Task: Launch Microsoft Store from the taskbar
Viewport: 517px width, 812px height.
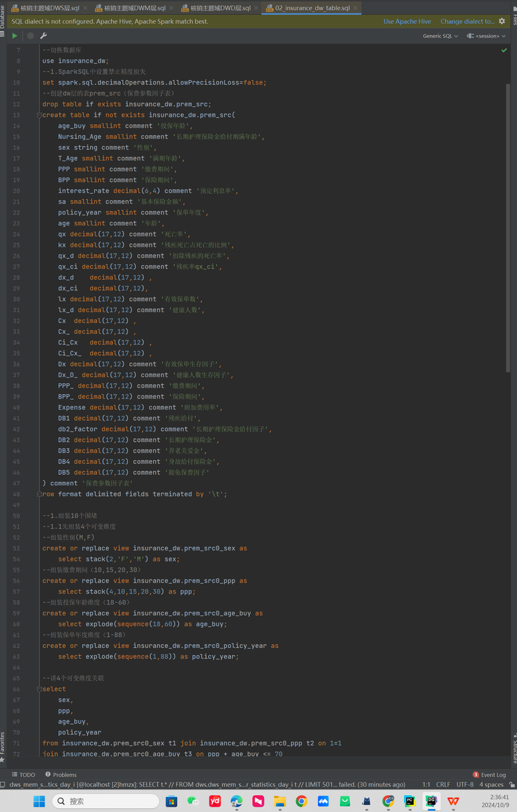Action: pyautogui.click(x=171, y=801)
